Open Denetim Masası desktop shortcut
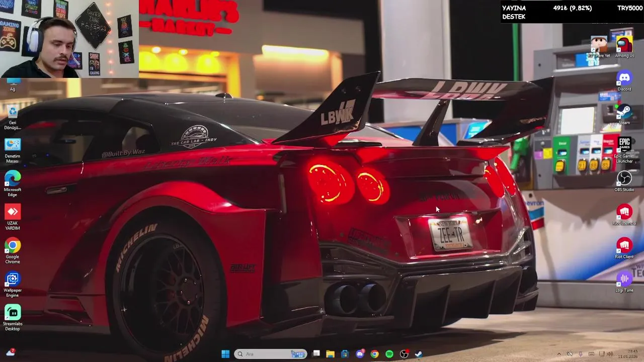Viewport: 644px width, 362px height. [13, 151]
